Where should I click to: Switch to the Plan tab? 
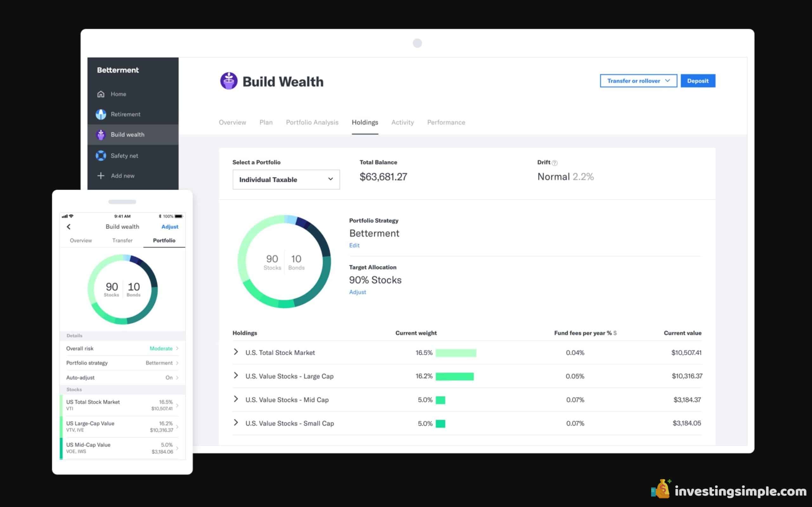[x=266, y=122]
